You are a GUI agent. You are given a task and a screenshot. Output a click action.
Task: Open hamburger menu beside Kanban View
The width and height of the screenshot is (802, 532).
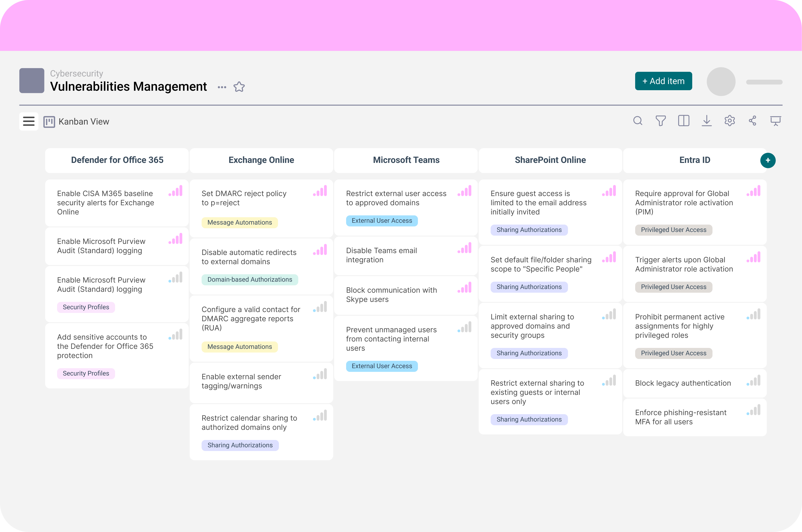29,121
